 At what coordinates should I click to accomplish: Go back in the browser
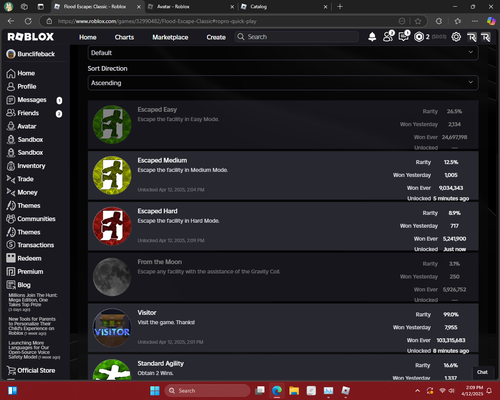pyautogui.click(x=11, y=21)
